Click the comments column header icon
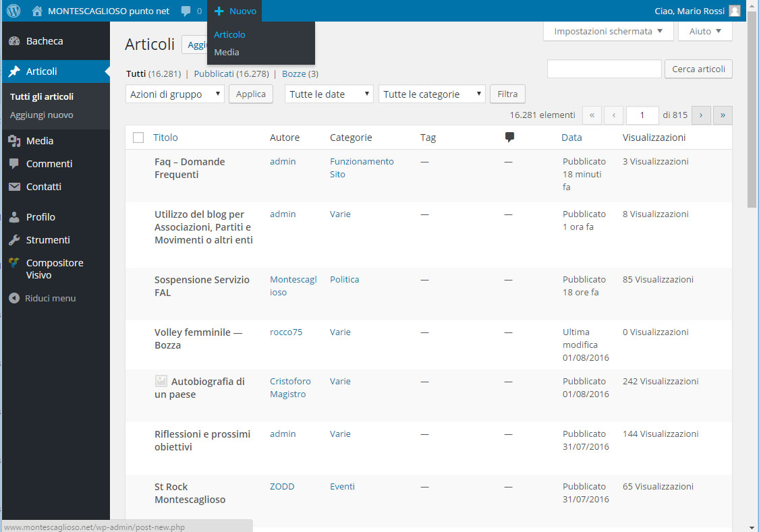Screen dimensions: 759x532 [509, 138]
